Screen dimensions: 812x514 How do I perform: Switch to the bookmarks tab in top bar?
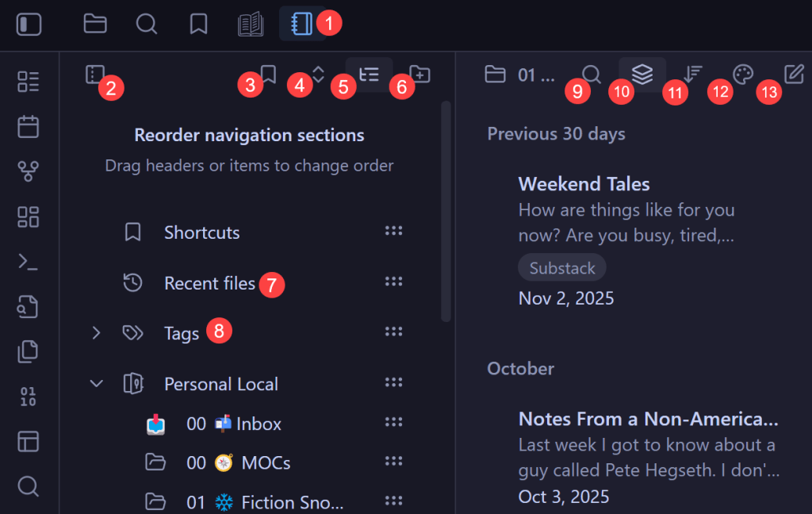coord(198,24)
